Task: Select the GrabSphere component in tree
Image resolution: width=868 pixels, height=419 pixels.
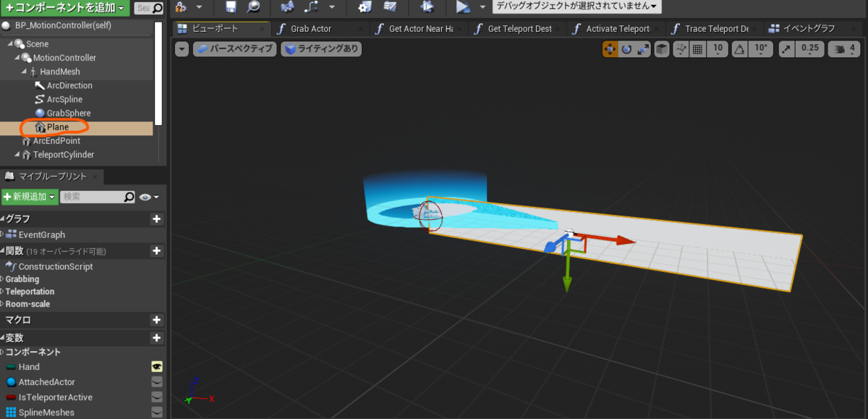Action: [69, 113]
